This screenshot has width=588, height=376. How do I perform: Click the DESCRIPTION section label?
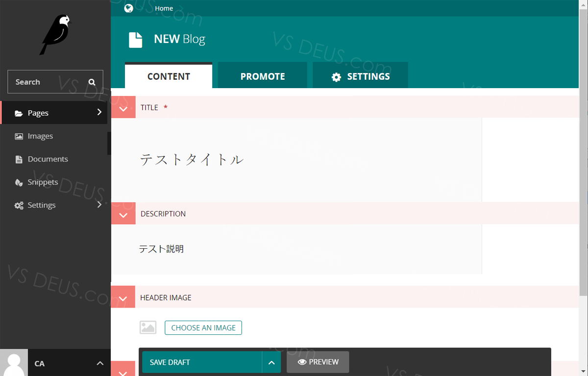163,214
